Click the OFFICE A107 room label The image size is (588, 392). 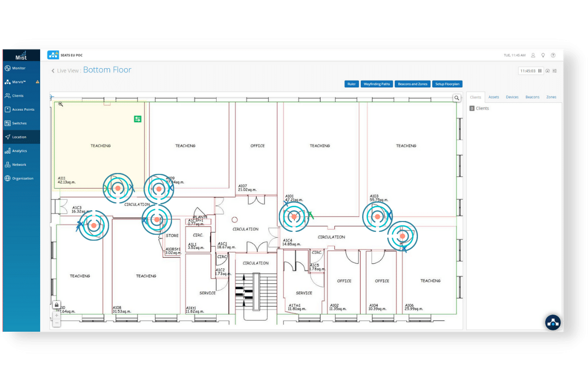[257, 146]
